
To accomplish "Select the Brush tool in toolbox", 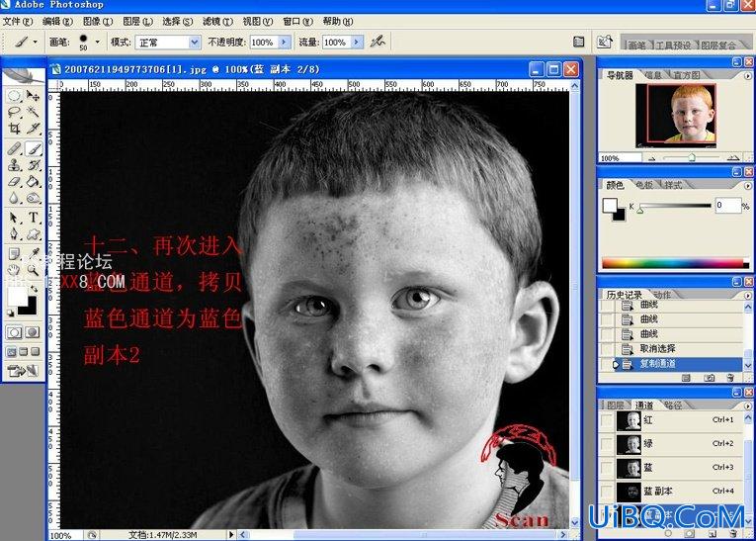I will pos(33,148).
